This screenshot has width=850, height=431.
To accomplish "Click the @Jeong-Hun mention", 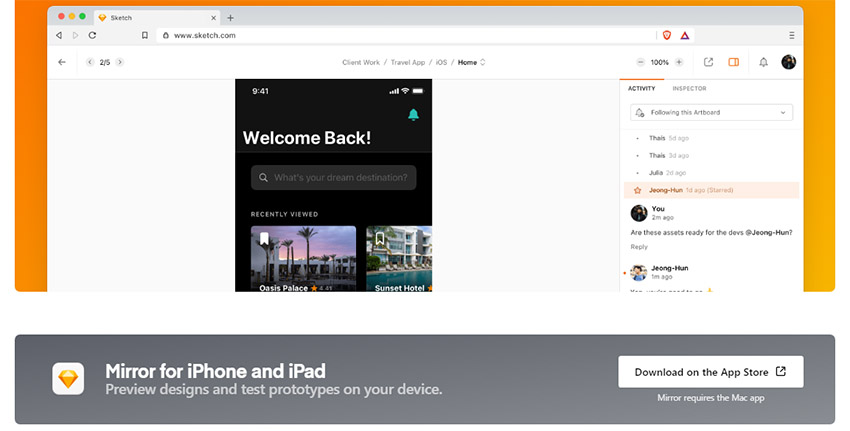I will [x=769, y=233].
